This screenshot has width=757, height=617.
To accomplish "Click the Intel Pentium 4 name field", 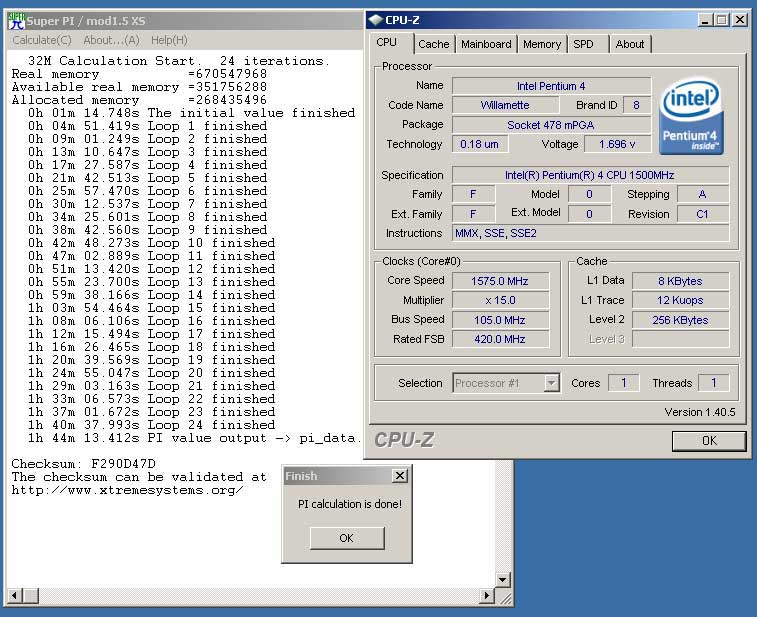I will (x=551, y=86).
